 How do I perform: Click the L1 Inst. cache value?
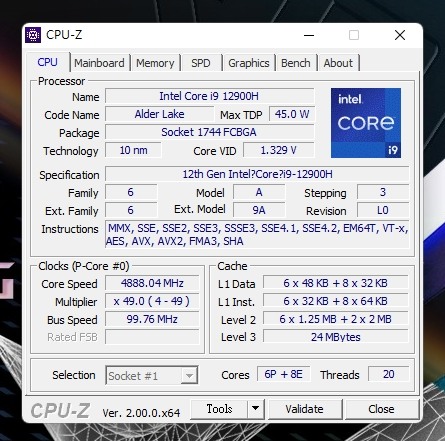(x=336, y=301)
